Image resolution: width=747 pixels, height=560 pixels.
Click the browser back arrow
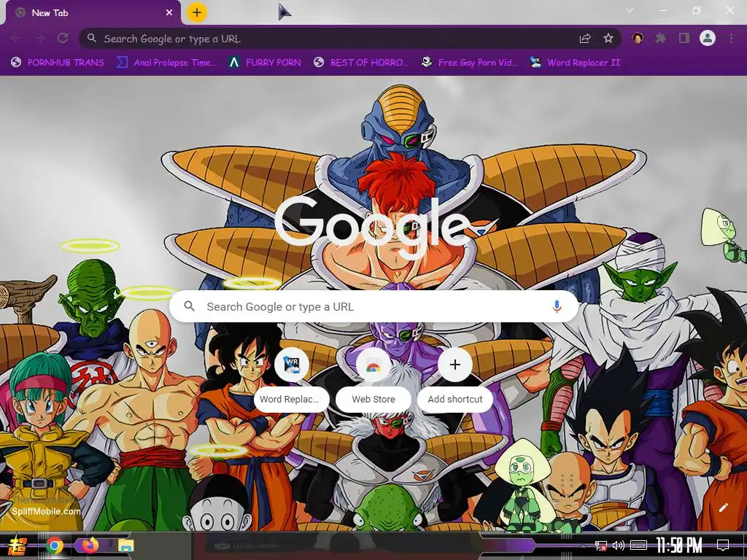16,39
